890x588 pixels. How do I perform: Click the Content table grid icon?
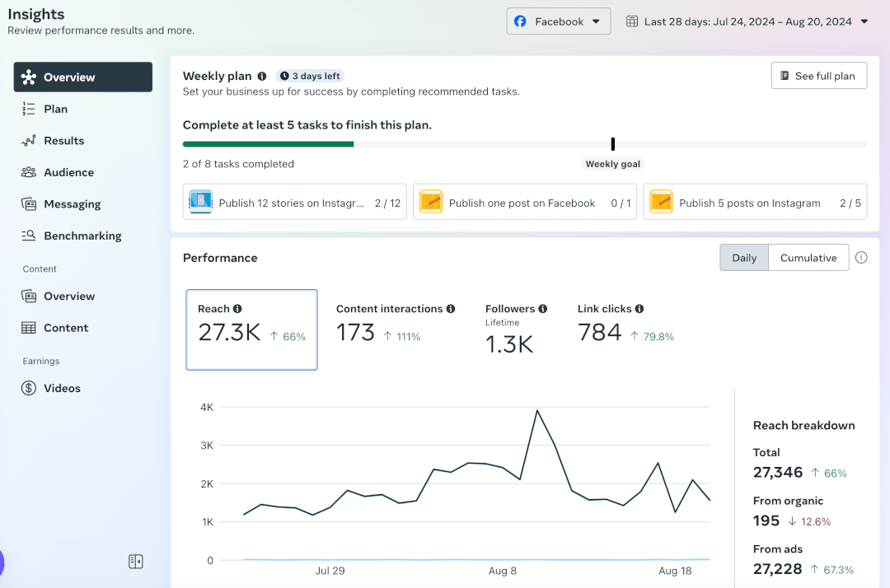(28, 328)
